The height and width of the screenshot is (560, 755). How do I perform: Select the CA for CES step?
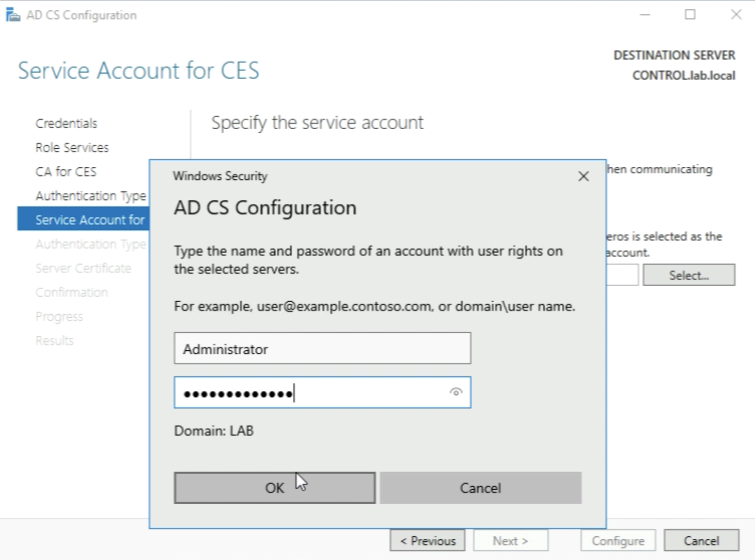click(66, 172)
